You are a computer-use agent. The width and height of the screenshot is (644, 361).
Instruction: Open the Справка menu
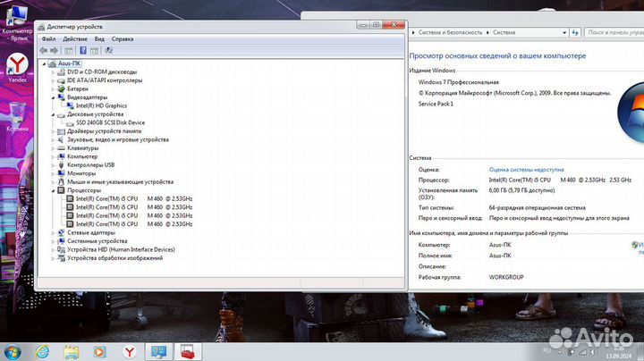[123, 39]
